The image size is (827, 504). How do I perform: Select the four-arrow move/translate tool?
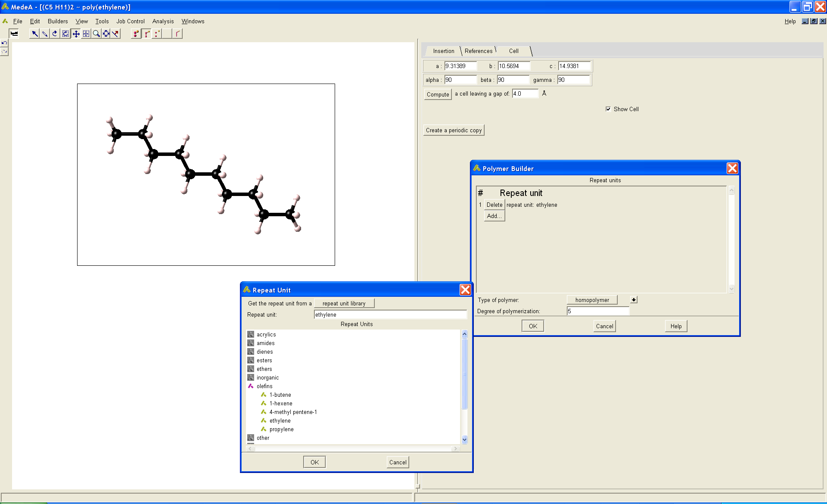coord(76,34)
